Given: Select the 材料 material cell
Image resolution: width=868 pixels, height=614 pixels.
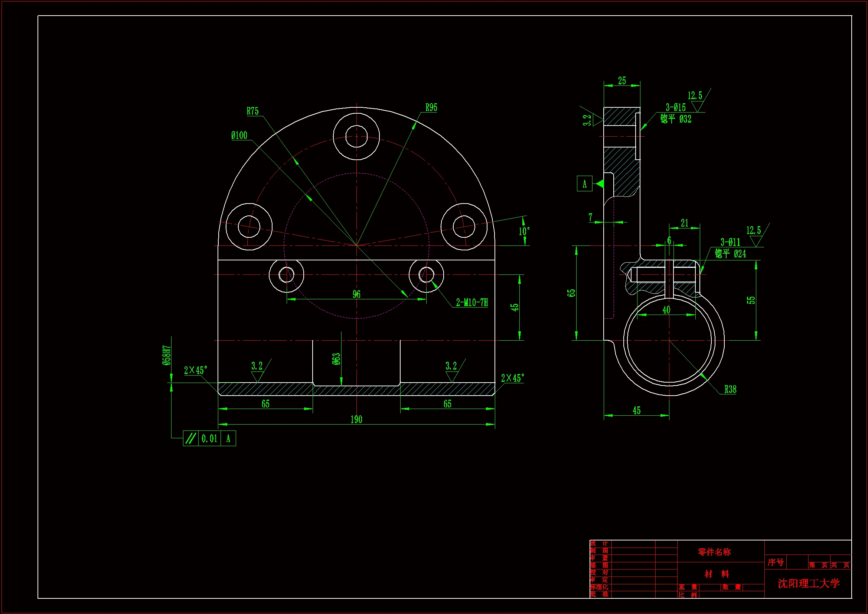Looking at the screenshot, I should (717, 574).
